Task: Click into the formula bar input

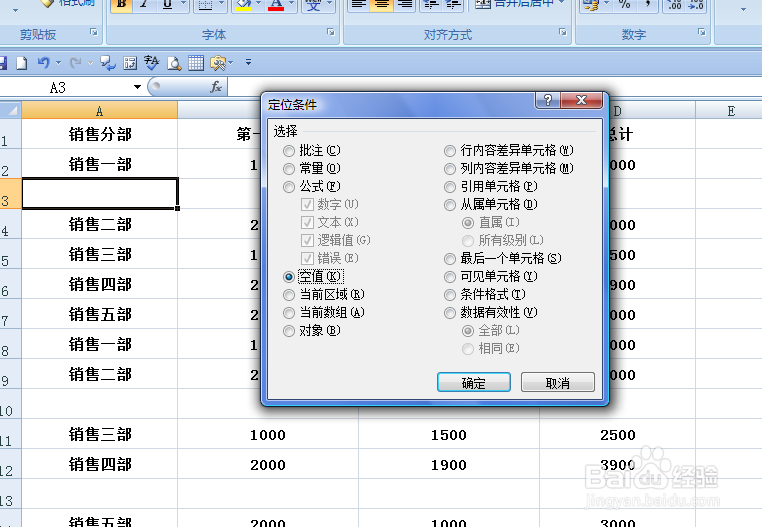Action: (495, 87)
